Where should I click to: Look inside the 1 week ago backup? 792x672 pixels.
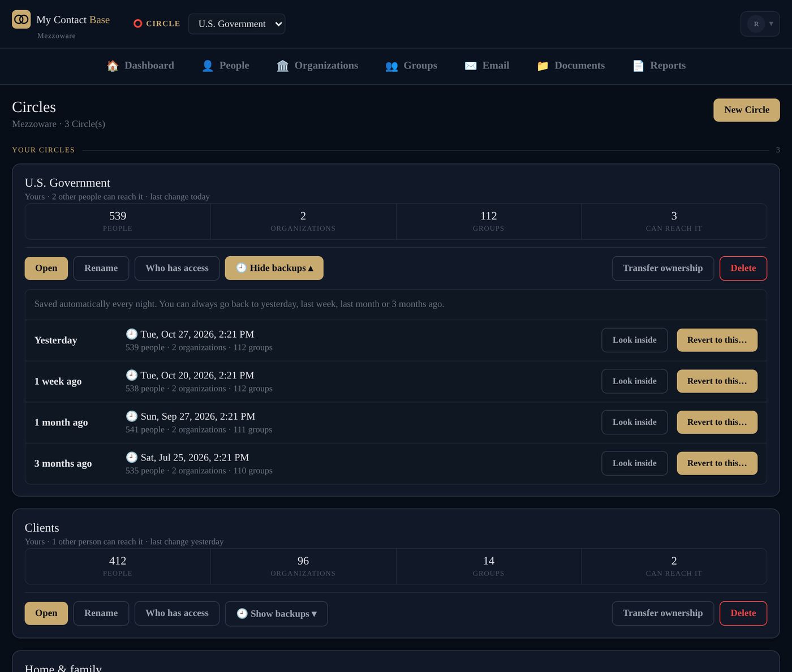click(x=635, y=381)
